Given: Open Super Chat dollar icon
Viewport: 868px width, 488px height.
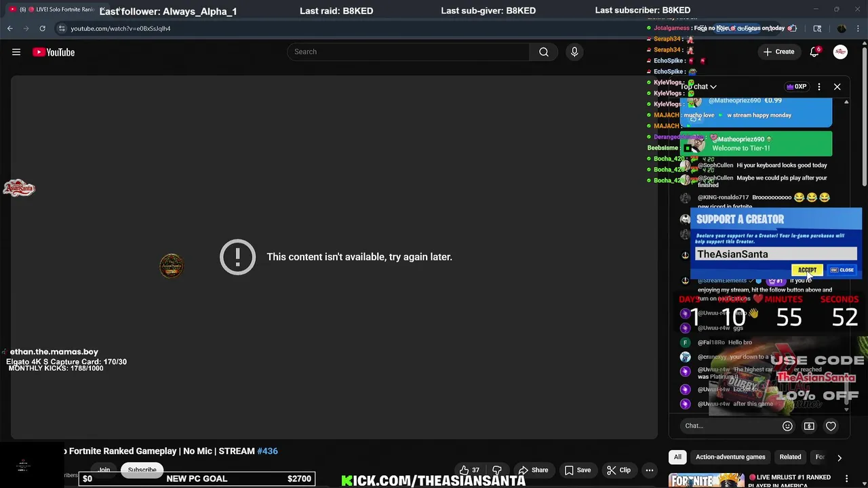Looking at the screenshot, I should pyautogui.click(x=809, y=426).
